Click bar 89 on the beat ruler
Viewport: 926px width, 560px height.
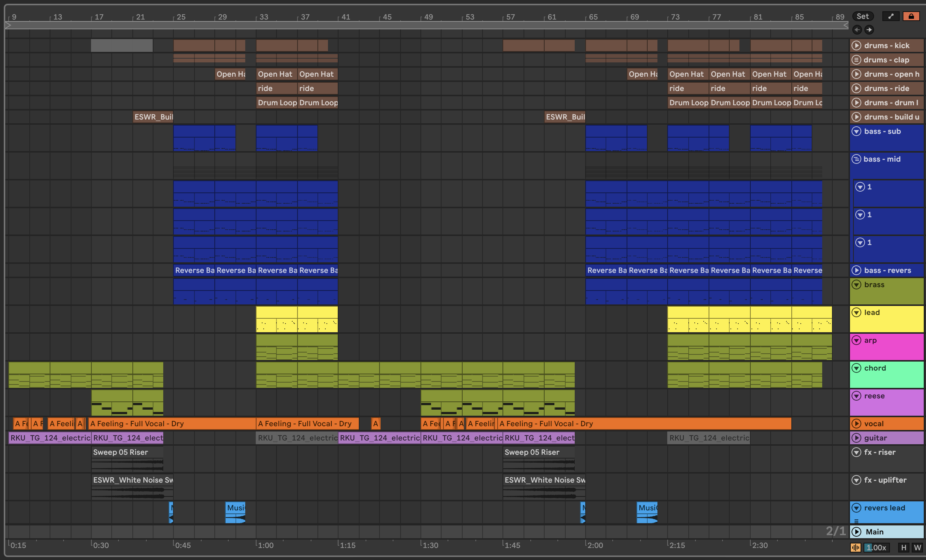point(840,17)
